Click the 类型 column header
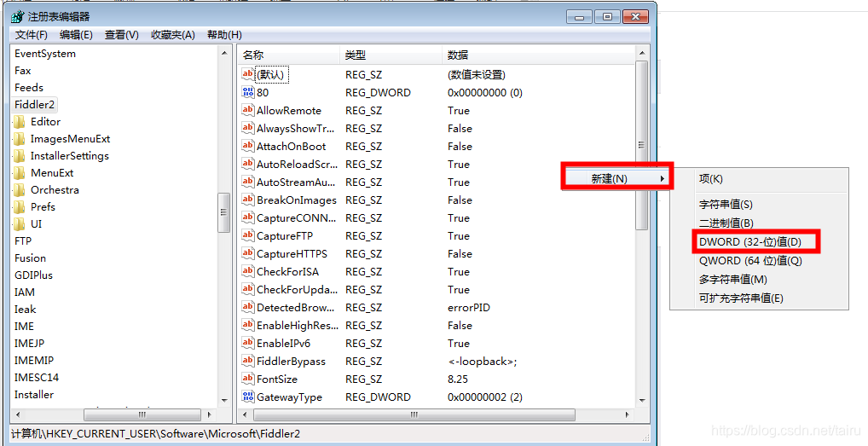Viewport: 868px width, 446px height. [391, 55]
